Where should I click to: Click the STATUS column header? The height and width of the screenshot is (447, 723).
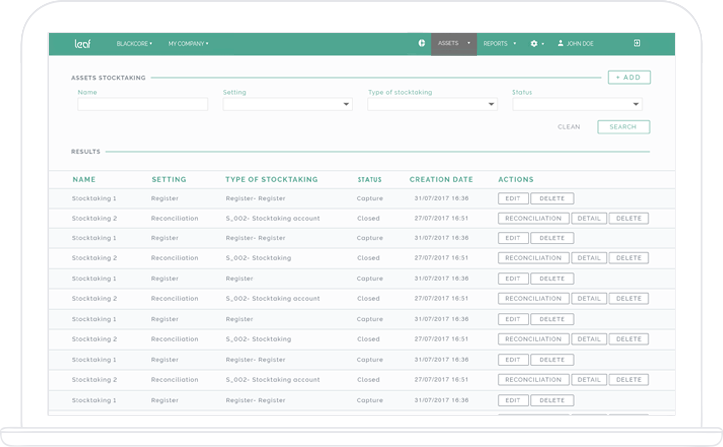369,179
